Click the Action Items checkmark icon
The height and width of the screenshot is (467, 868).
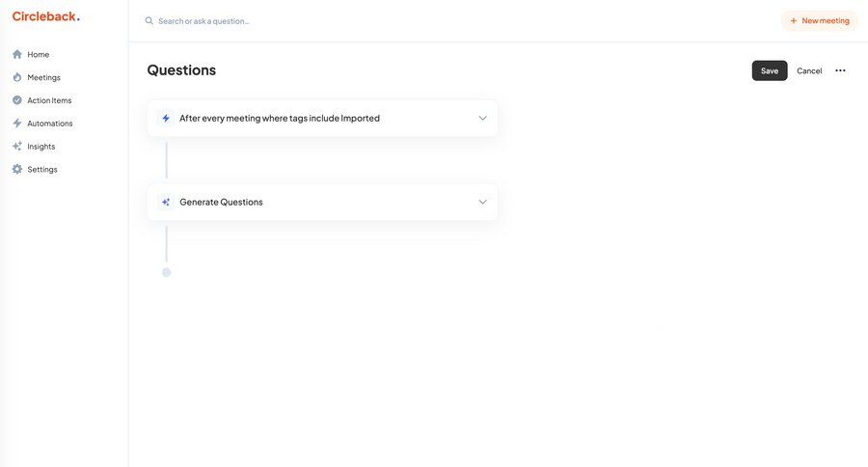point(17,100)
